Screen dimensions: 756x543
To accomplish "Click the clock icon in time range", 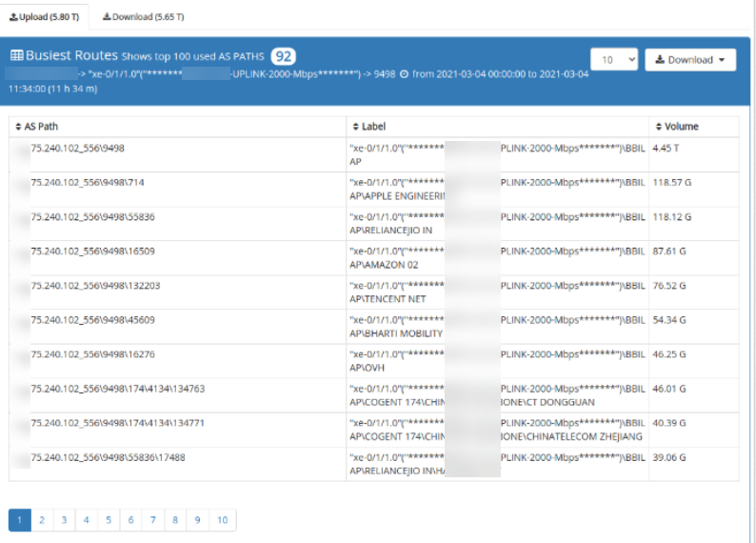I will (404, 74).
